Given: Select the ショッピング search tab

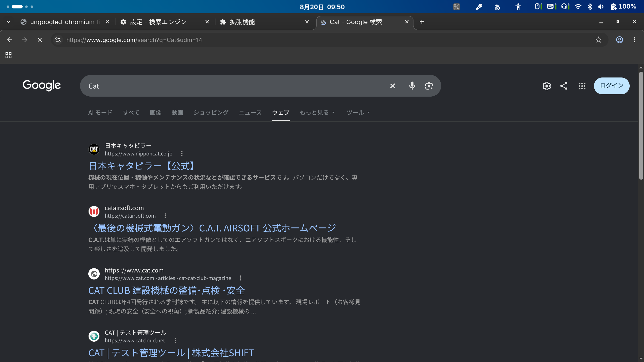Looking at the screenshot, I should coord(211,112).
